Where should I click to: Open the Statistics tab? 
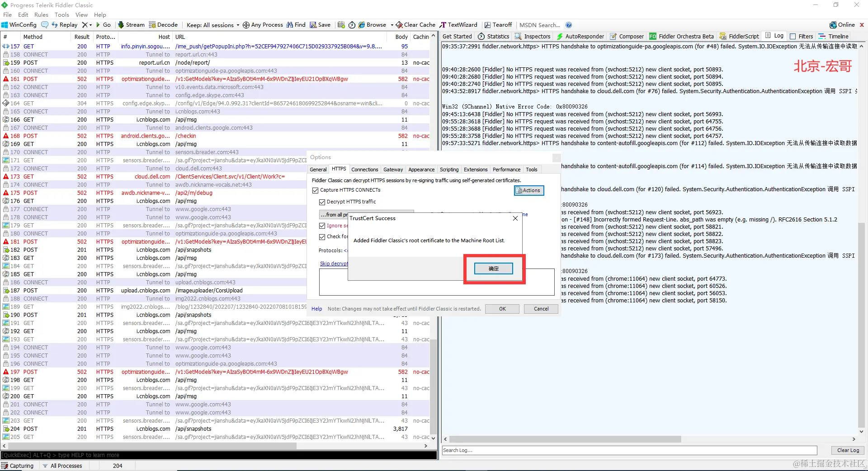pyautogui.click(x=494, y=36)
